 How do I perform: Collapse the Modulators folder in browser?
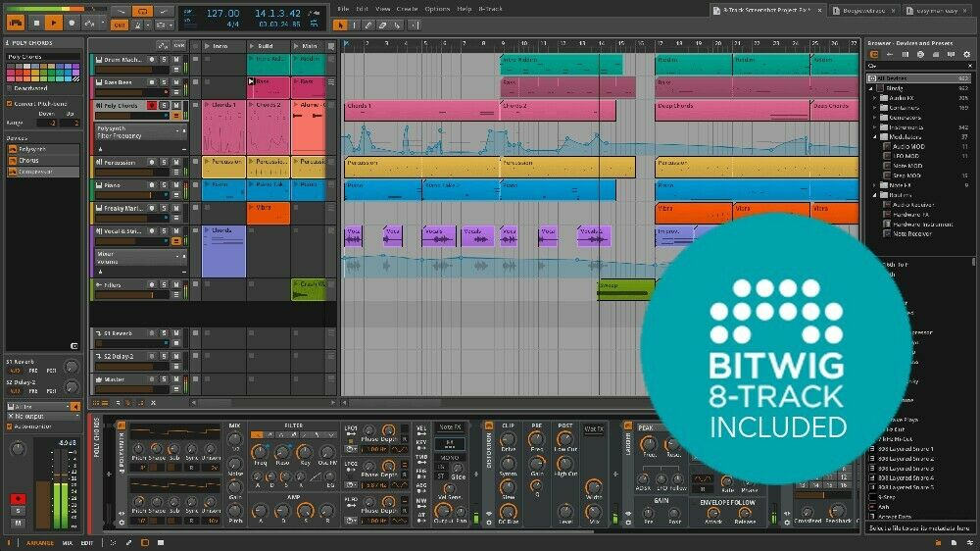pyautogui.click(x=875, y=136)
